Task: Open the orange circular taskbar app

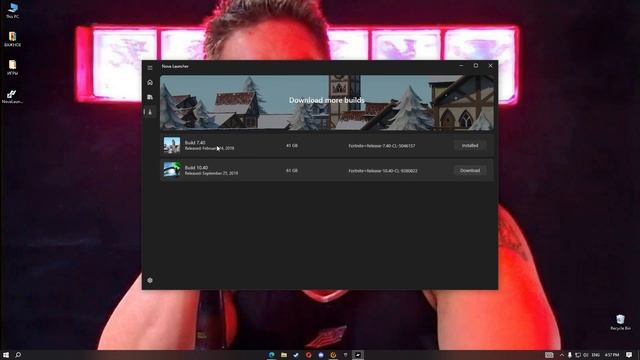Action: coord(333,355)
